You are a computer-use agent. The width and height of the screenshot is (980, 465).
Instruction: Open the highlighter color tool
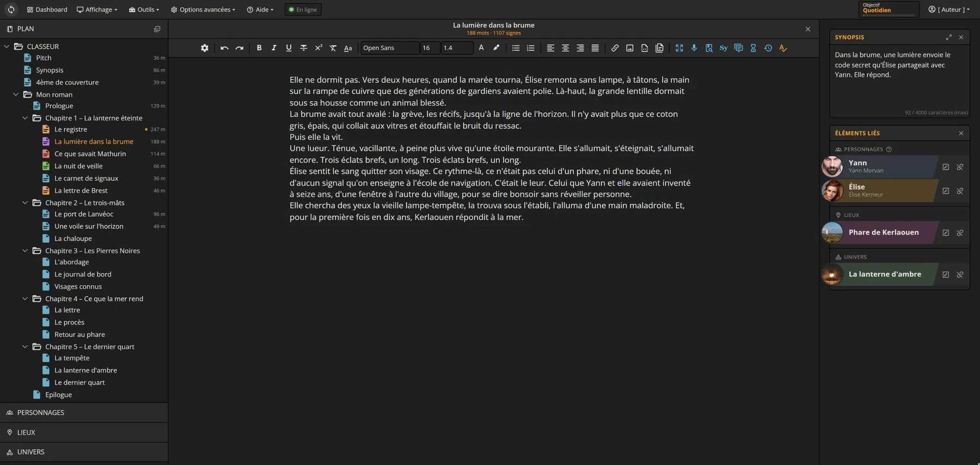(x=496, y=48)
